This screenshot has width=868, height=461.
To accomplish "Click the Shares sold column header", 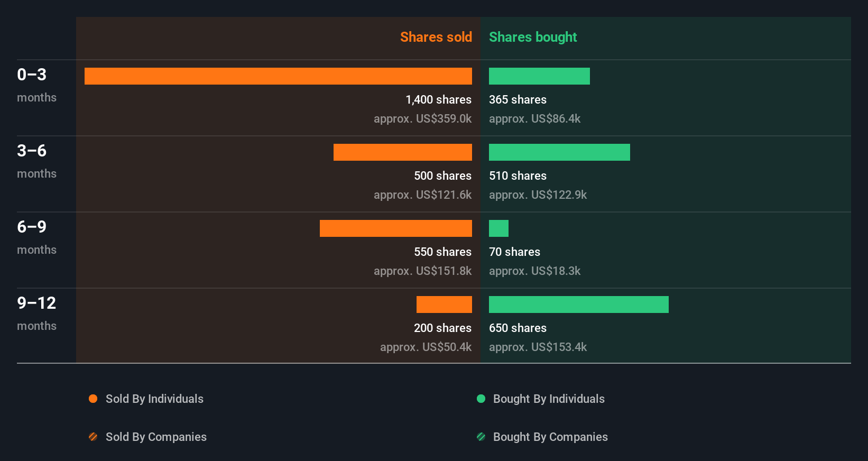I will point(436,37).
